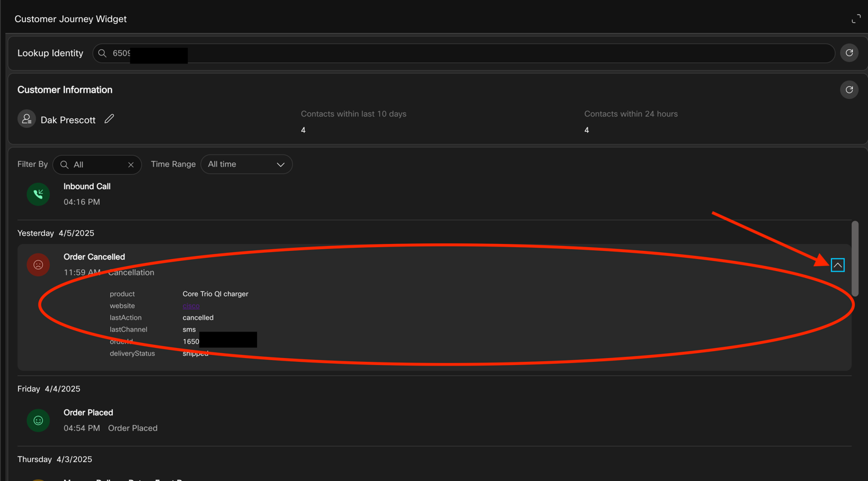Click the Dak Prescott customer name

[x=68, y=120]
